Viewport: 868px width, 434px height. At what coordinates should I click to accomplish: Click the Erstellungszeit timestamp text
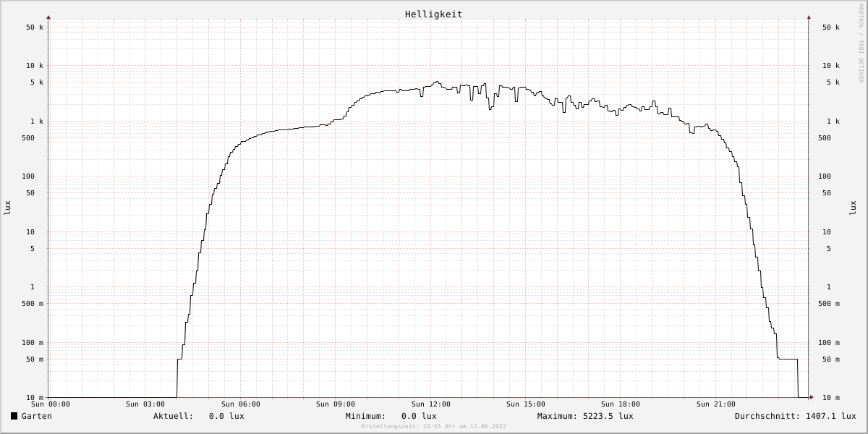coord(434,427)
